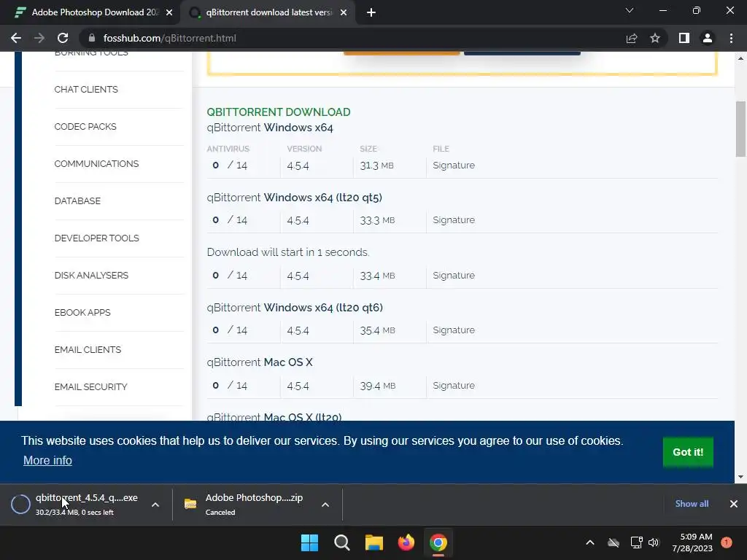
Task: Open File Explorer from taskbar
Action: pos(374,542)
